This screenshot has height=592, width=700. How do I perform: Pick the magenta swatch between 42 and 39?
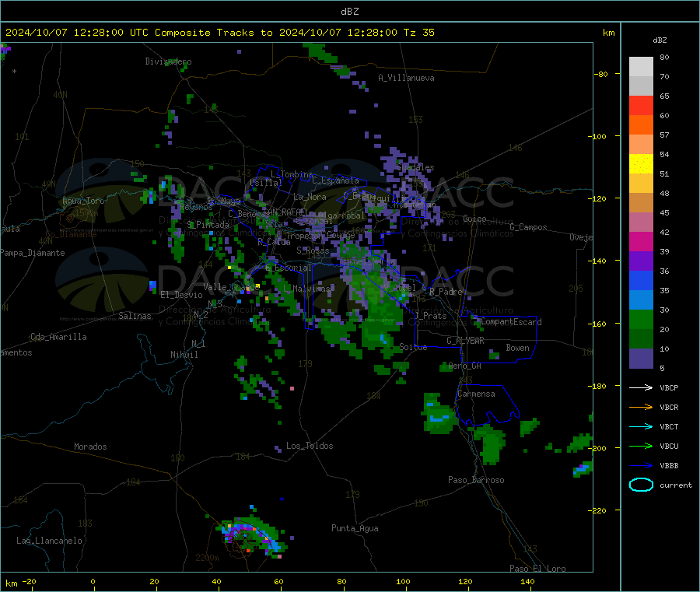(x=641, y=241)
